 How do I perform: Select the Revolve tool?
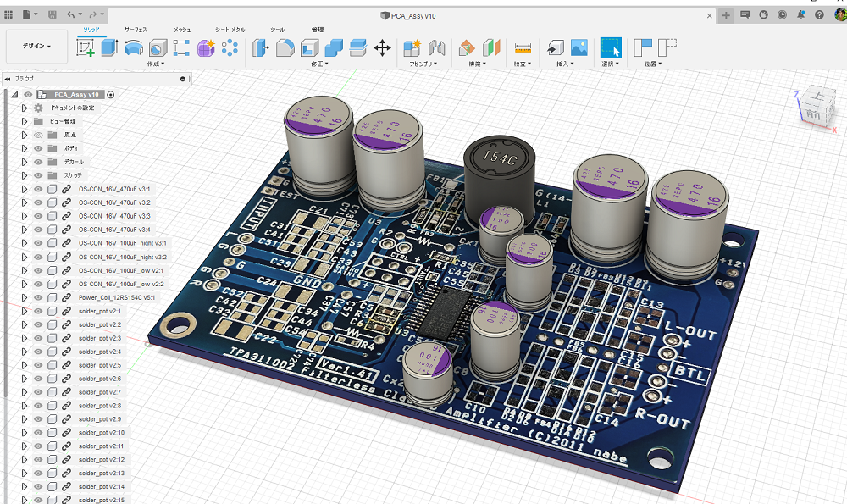tap(134, 48)
